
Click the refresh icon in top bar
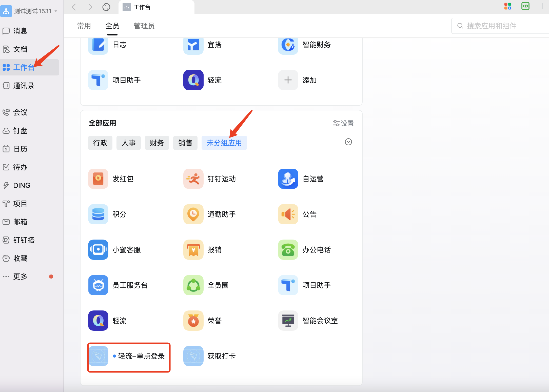click(106, 7)
